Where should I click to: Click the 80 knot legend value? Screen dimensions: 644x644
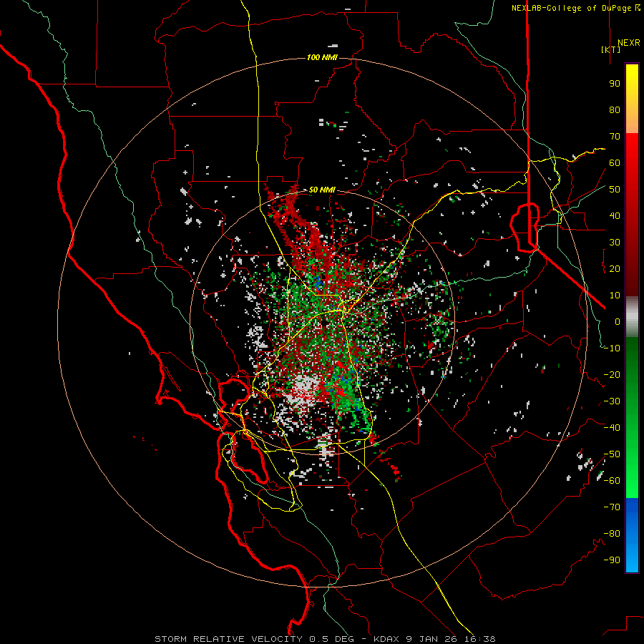tap(615, 109)
